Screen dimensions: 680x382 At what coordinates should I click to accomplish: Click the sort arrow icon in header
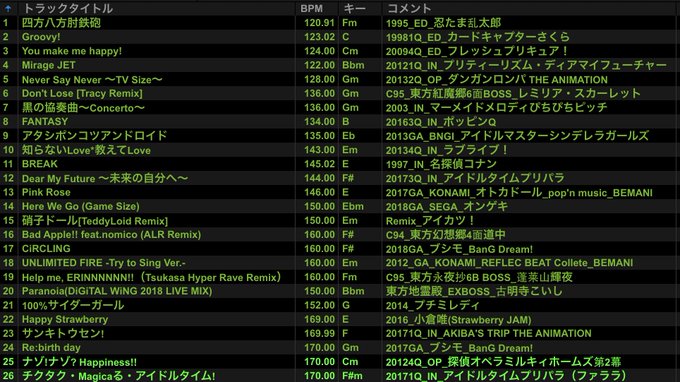click(8, 8)
